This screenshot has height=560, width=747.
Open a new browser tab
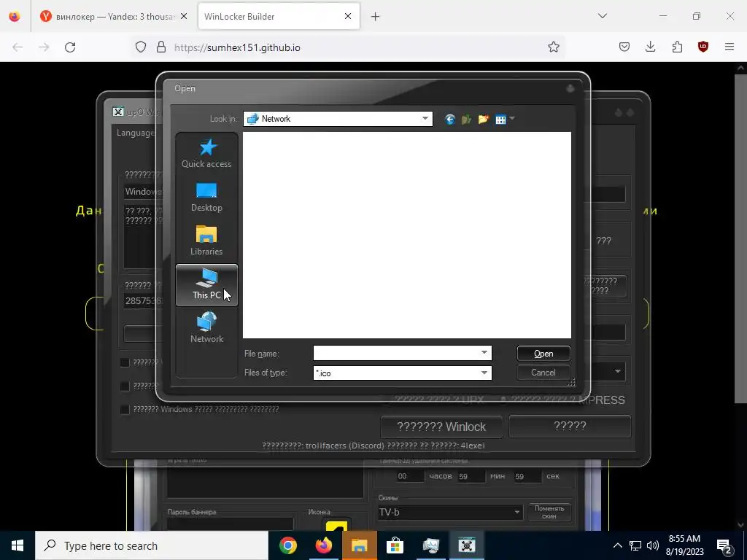[376, 17]
